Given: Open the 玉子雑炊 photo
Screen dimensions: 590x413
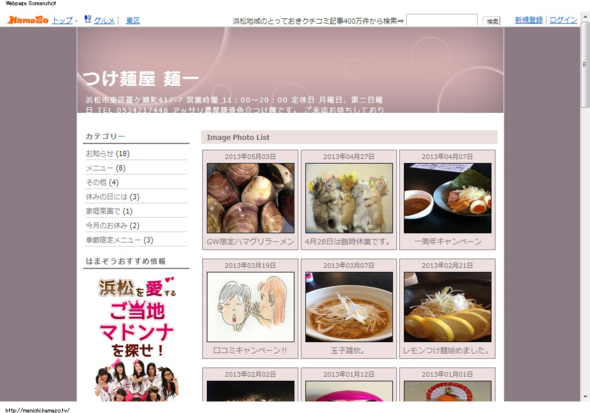Looking at the screenshot, I should pyautogui.click(x=349, y=307).
